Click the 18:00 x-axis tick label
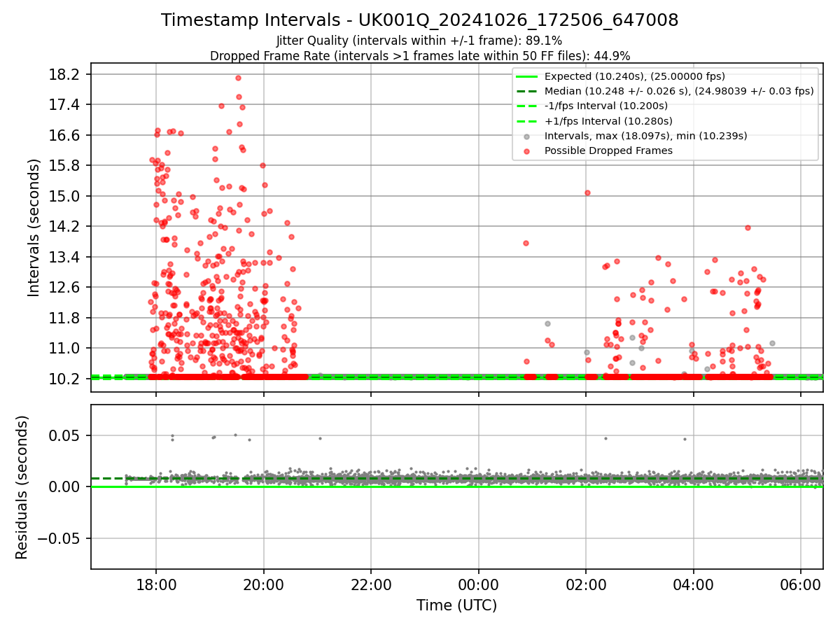The image size is (840, 630). (x=155, y=584)
